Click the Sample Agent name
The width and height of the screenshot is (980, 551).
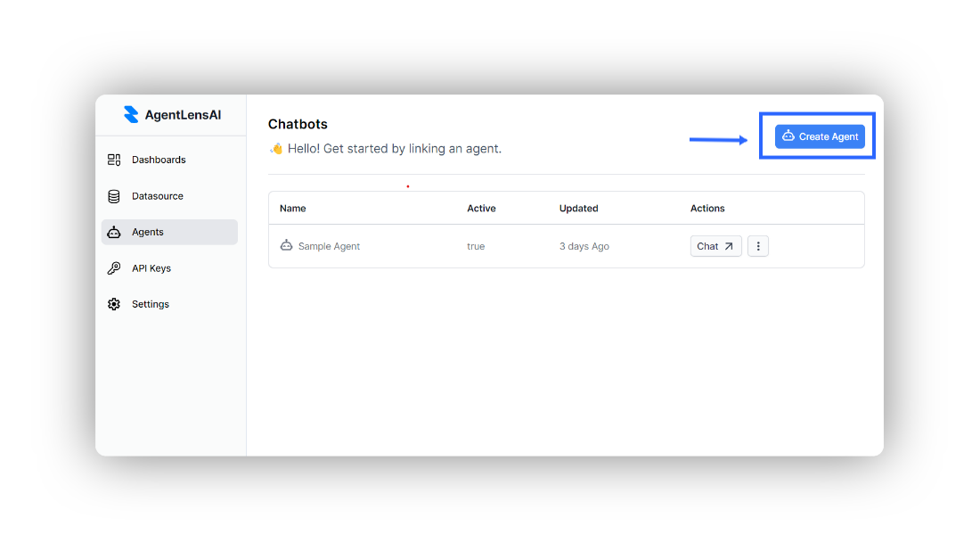point(329,246)
